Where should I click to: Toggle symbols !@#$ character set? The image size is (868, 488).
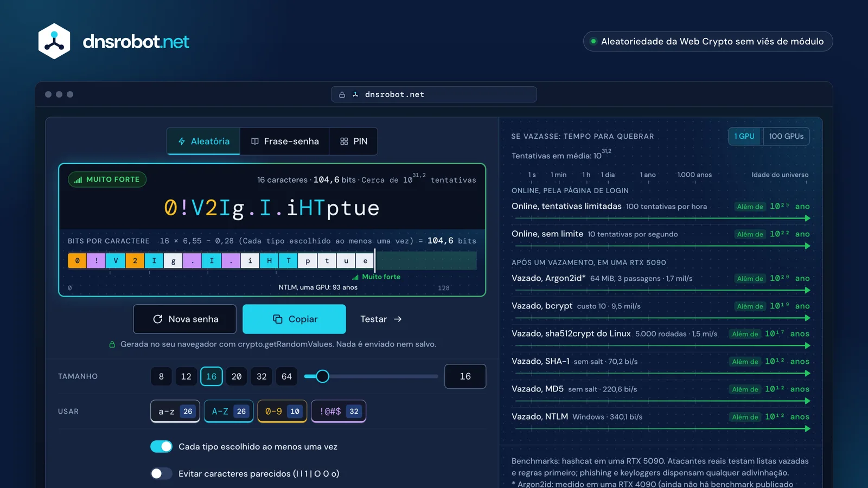[339, 412]
